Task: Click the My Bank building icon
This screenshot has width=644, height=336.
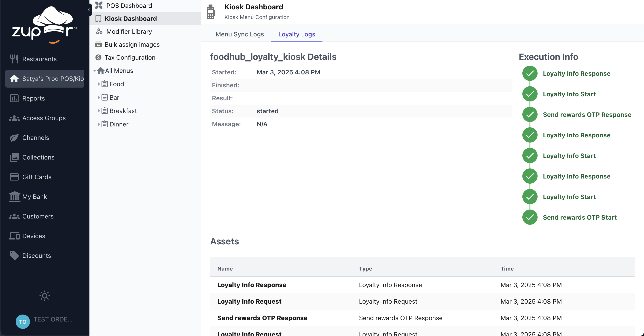Action: coord(14,197)
